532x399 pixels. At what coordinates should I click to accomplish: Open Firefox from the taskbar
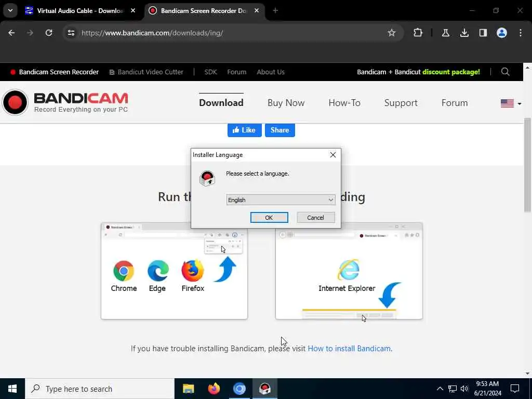click(x=214, y=389)
